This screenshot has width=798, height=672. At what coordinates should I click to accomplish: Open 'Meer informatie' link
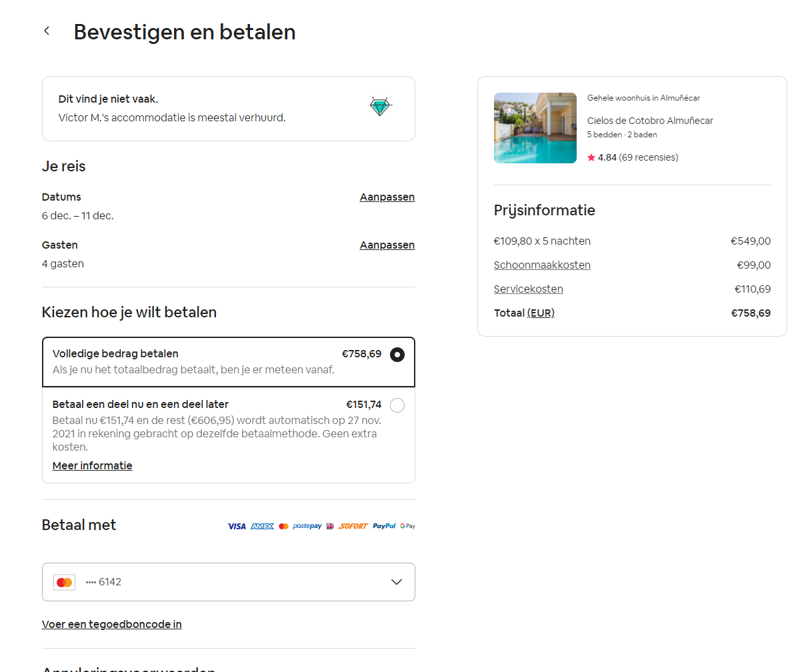coord(92,466)
